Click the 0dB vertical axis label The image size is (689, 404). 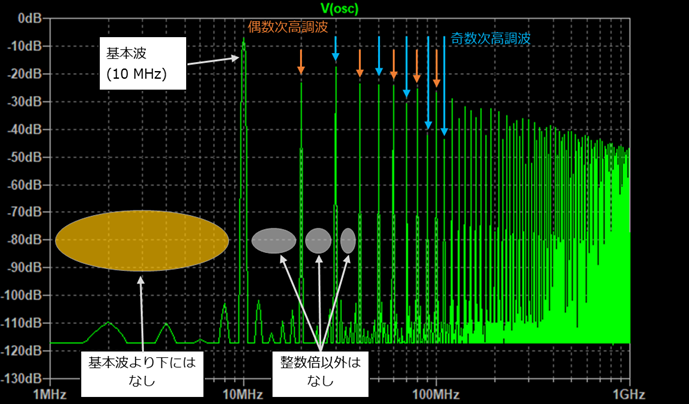tap(29, 18)
